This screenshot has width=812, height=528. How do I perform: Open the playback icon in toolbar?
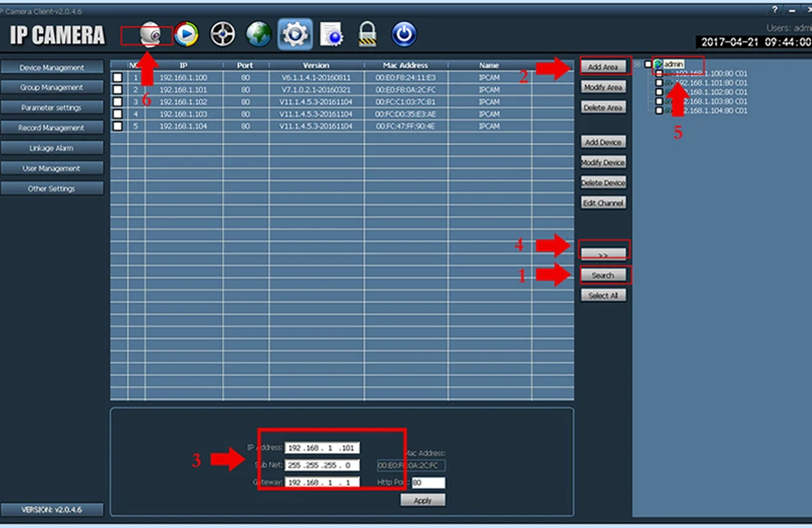187,35
